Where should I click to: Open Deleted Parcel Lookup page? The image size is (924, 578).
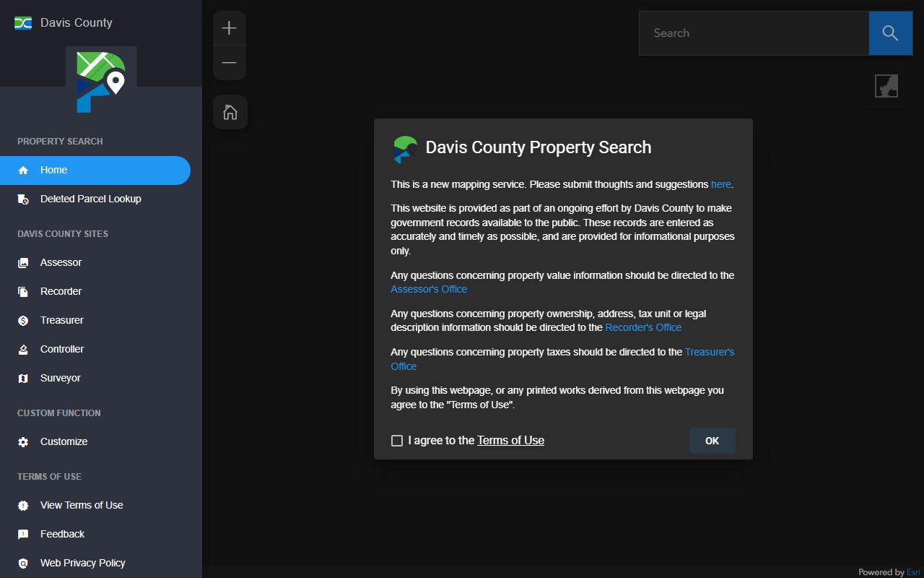(95, 199)
